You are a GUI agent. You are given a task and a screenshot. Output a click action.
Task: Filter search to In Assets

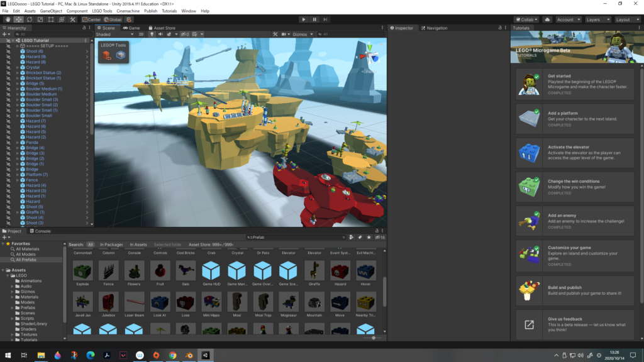138,244
